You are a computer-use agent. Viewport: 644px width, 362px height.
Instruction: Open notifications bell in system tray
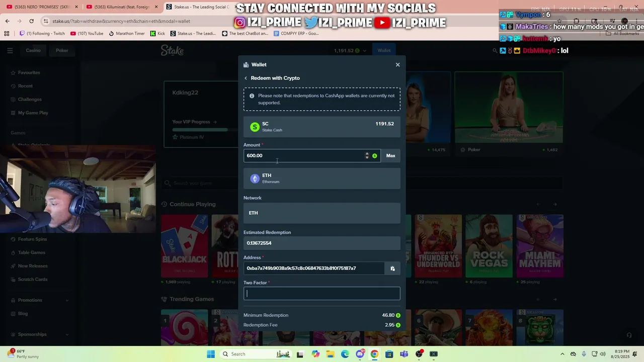coord(636,354)
